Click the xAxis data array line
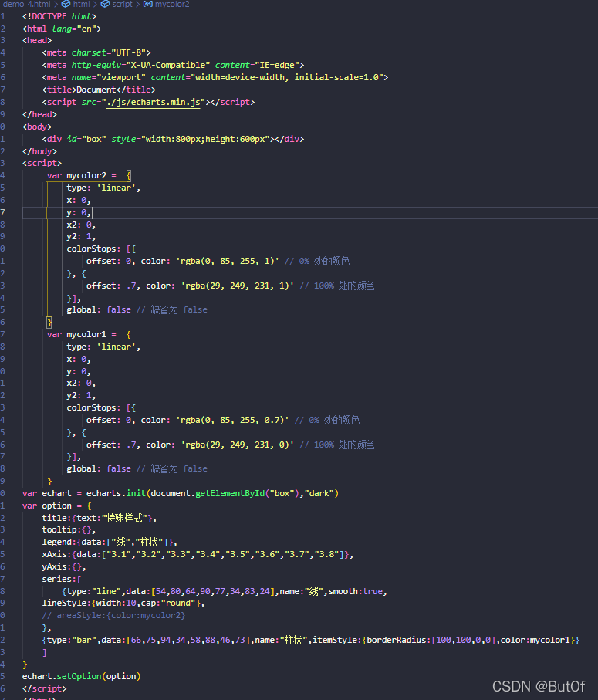The width and height of the screenshot is (598, 700). coord(198,555)
